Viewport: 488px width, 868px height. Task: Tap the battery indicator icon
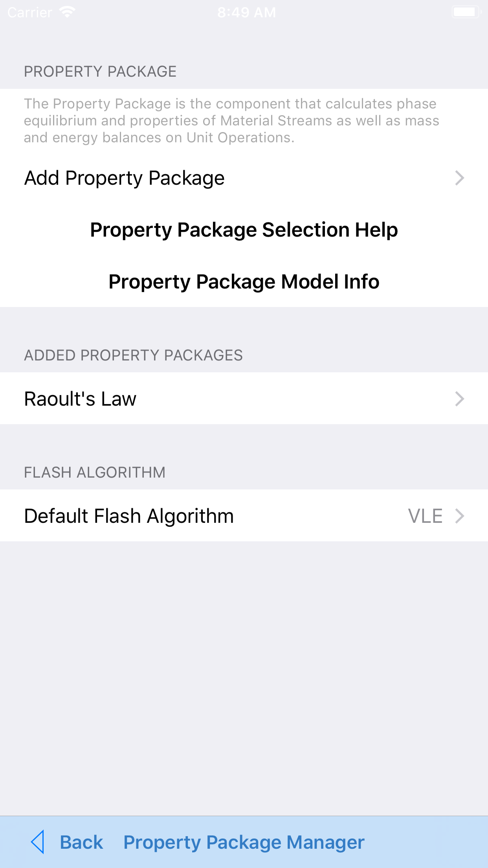point(466,12)
